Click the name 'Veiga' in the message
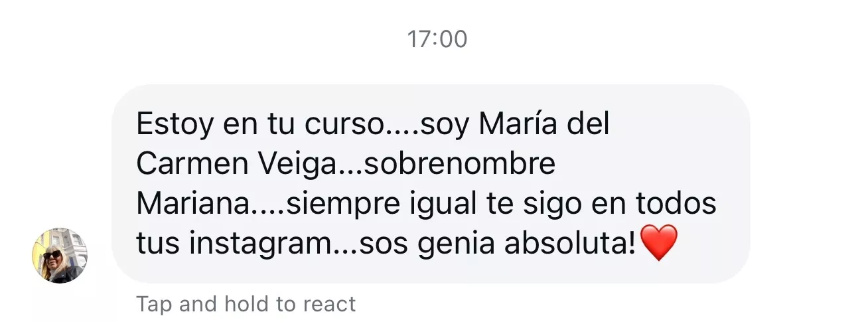Screen dimensions: 868x322 click(x=303, y=165)
